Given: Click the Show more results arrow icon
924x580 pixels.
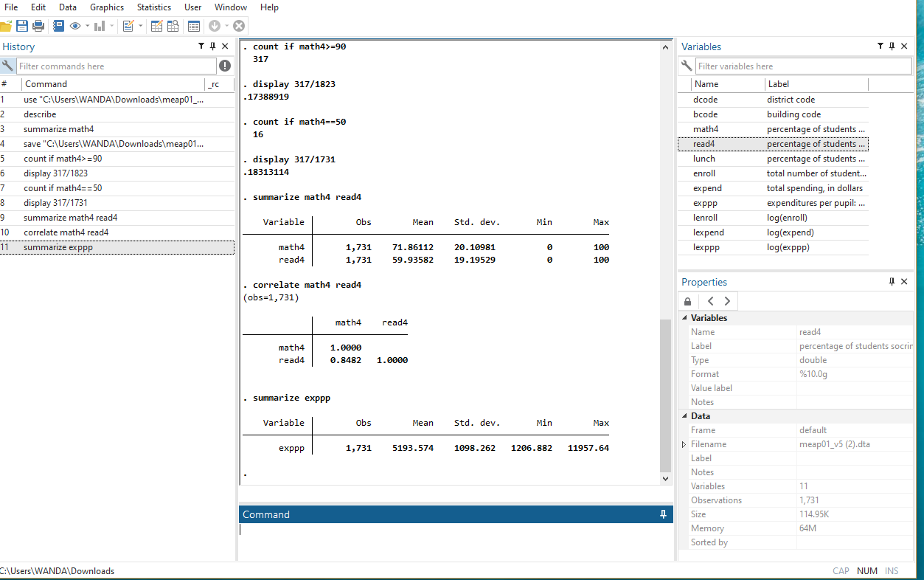Looking at the screenshot, I should click(215, 26).
